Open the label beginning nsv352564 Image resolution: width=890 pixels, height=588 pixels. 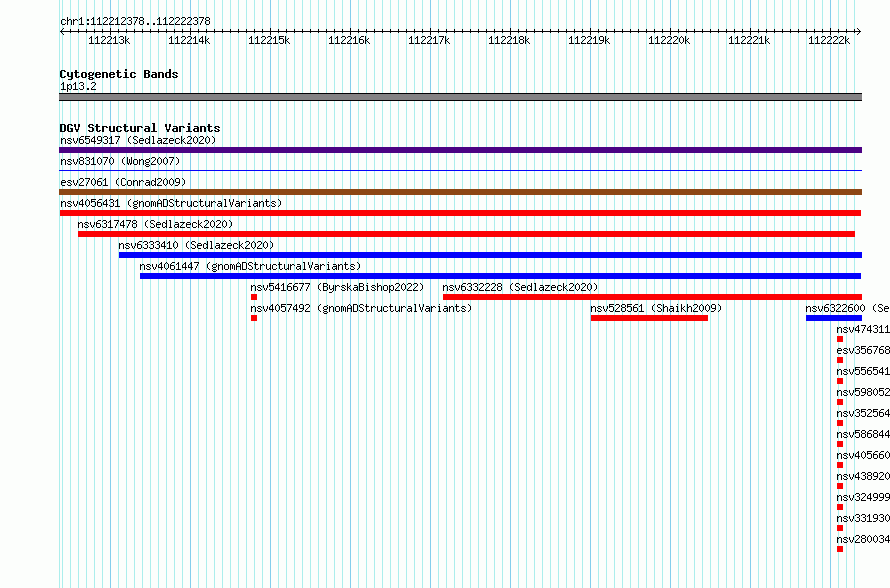coord(863,413)
